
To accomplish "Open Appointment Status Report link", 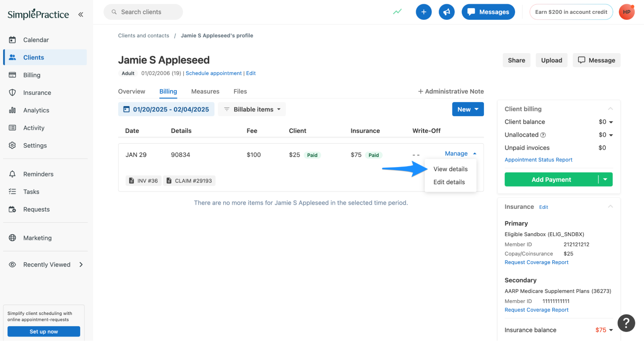I will pyautogui.click(x=538, y=160).
